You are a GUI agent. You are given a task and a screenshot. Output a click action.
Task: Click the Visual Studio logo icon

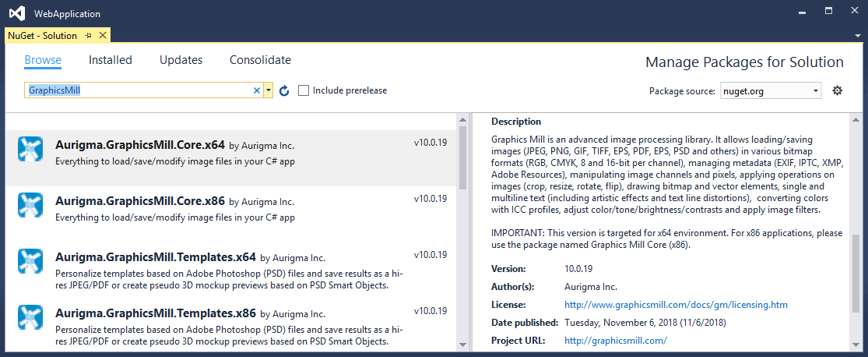(16, 13)
